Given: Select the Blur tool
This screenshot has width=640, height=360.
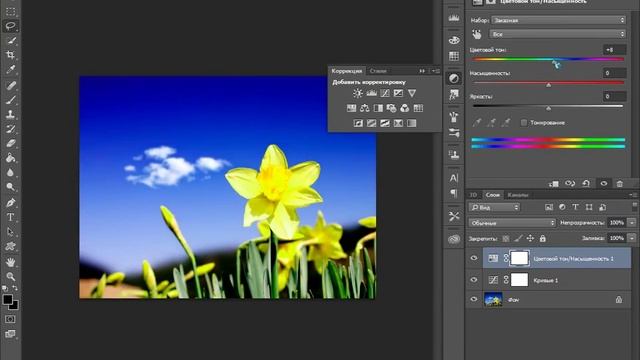Looking at the screenshot, I should pos(11,172).
